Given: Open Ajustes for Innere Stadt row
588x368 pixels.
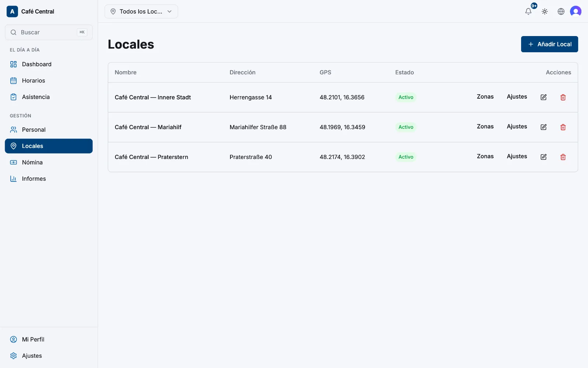Looking at the screenshot, I should 517,97.
